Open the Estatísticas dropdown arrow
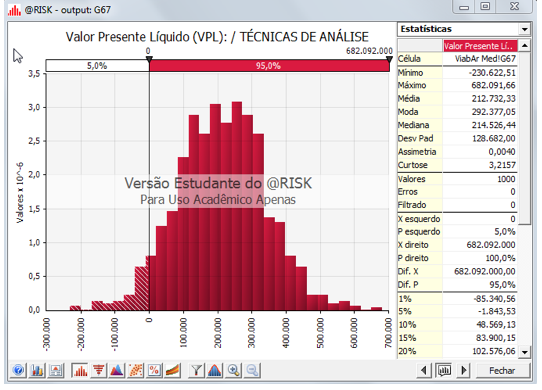 tap(525, 29)
